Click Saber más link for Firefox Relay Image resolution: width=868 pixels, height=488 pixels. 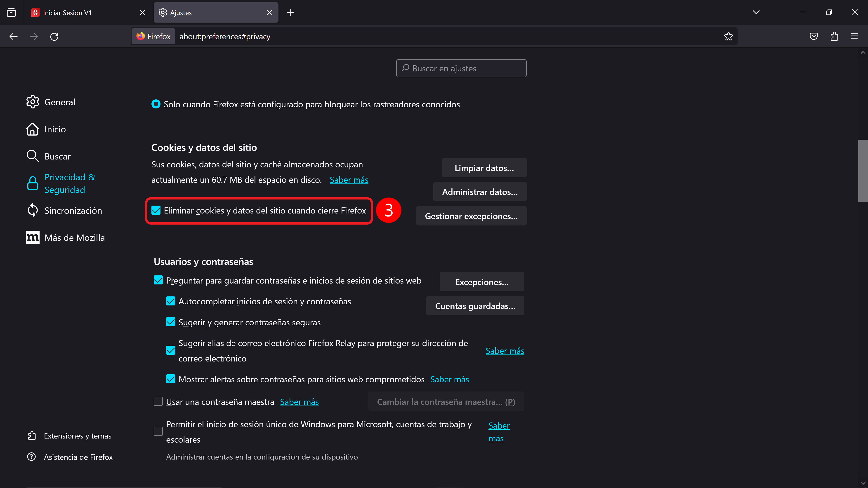point(505,351)
